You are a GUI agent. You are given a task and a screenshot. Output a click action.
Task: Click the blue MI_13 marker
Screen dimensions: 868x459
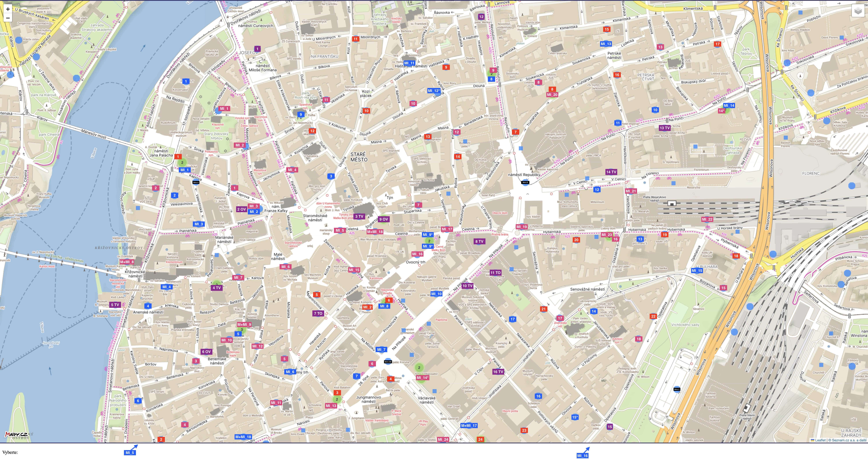click(606, 44)
